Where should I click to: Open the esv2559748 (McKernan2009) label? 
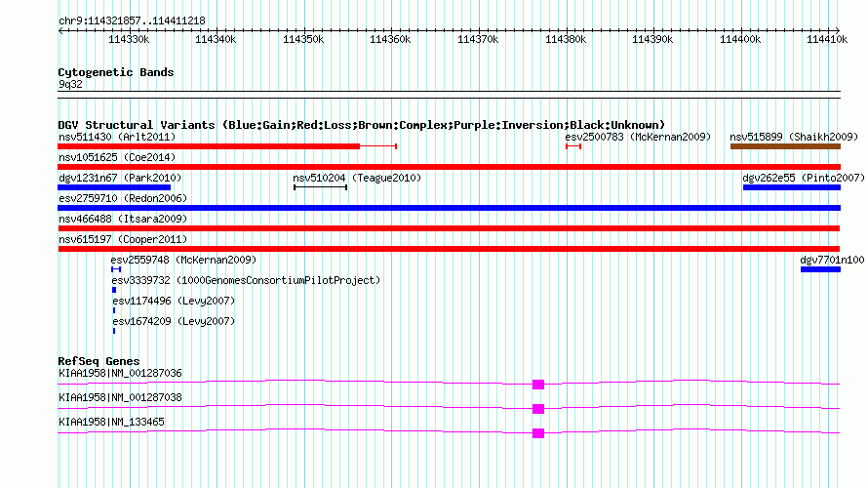pos(183,260)
